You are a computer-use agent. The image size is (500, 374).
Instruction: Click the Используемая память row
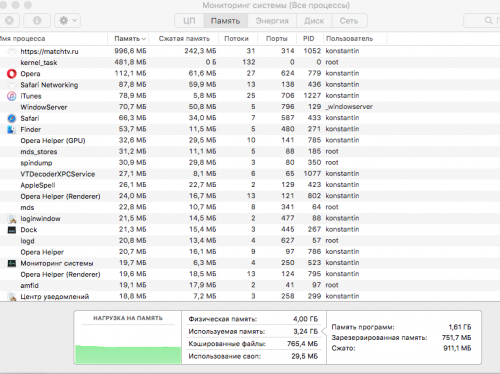pos(253,332)
